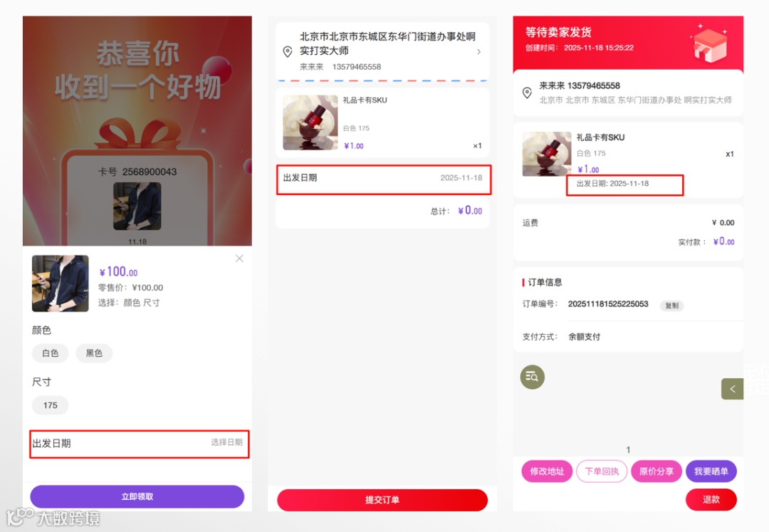Copy order number with 复制

tap(671, 306)
